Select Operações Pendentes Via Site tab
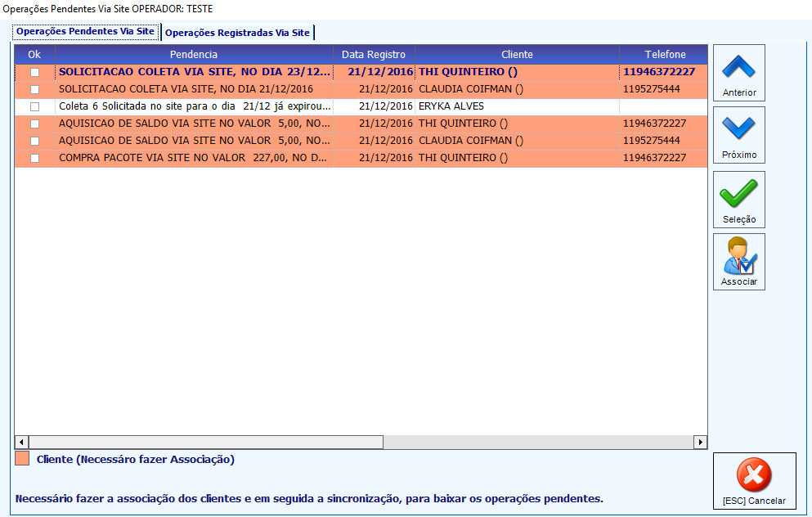Viewport: 812px width, 517px height. [85, 31]
